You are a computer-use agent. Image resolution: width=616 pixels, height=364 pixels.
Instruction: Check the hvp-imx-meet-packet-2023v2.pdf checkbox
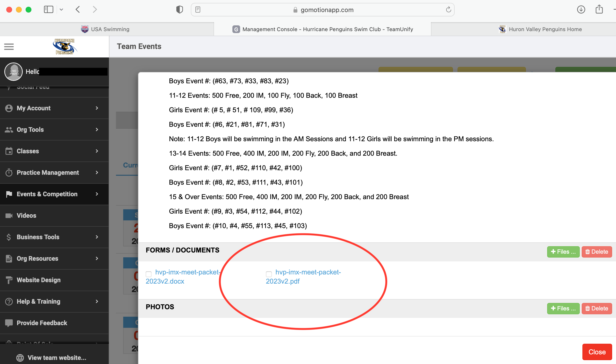click(269, 274)
